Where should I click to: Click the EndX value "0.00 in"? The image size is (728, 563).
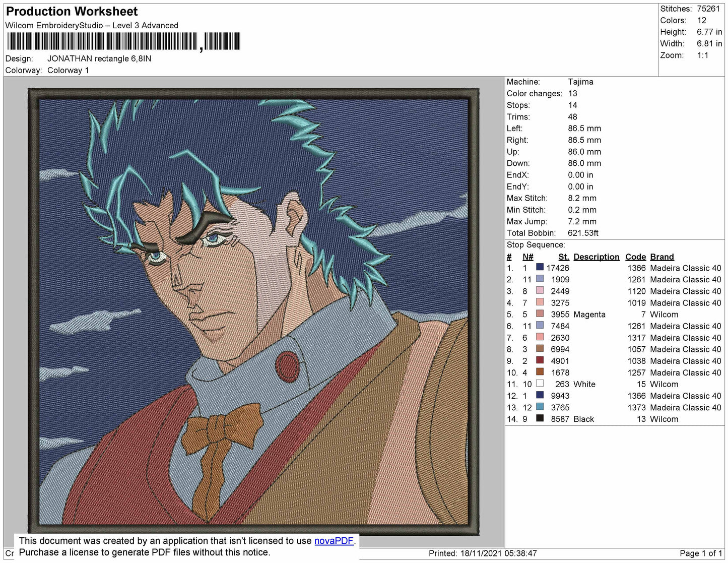click(x=580, y=174)
